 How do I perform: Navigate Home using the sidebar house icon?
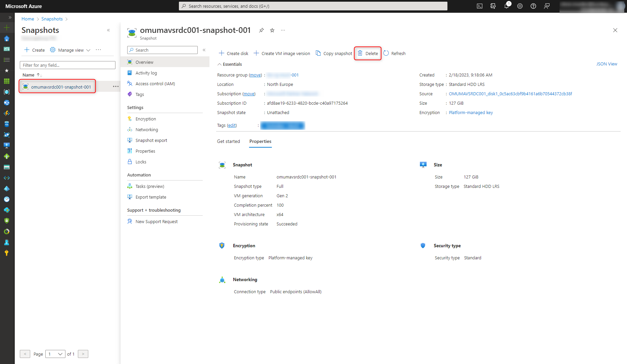click(7, 39)
